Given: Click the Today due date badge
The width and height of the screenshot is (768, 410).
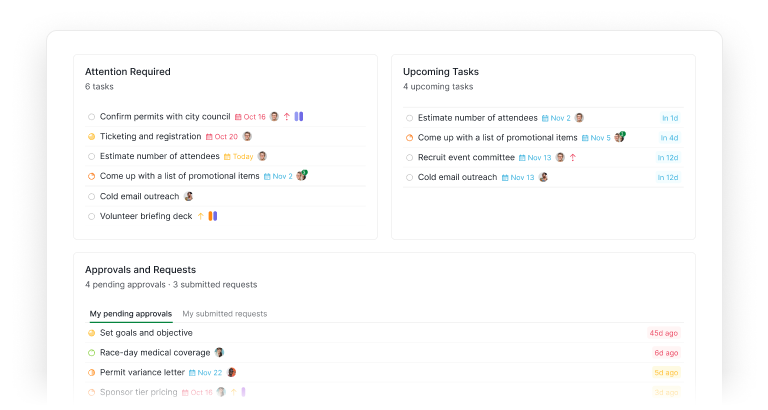Looking at the screenshot, I should coord(239,157).
